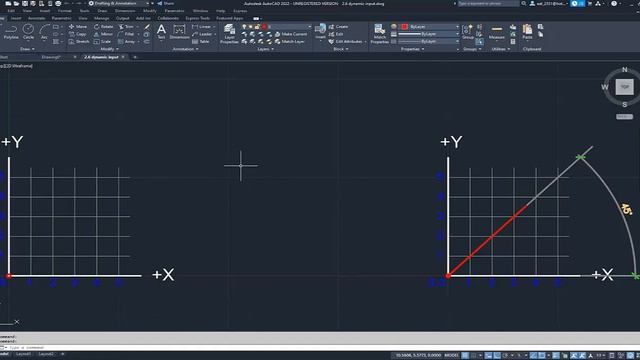The height and width of the screenshot is (360, 640).
Task: Expand the Properties panel dropdown
Action: pos(413,49)
